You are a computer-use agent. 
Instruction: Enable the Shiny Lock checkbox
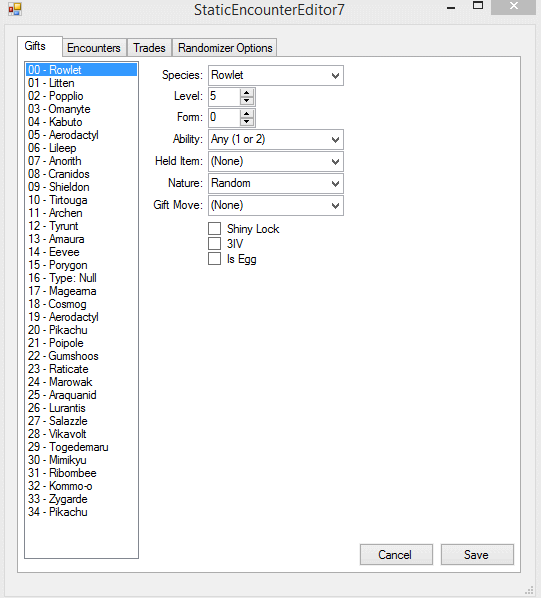pyautogui.click(x=214, y=228)
